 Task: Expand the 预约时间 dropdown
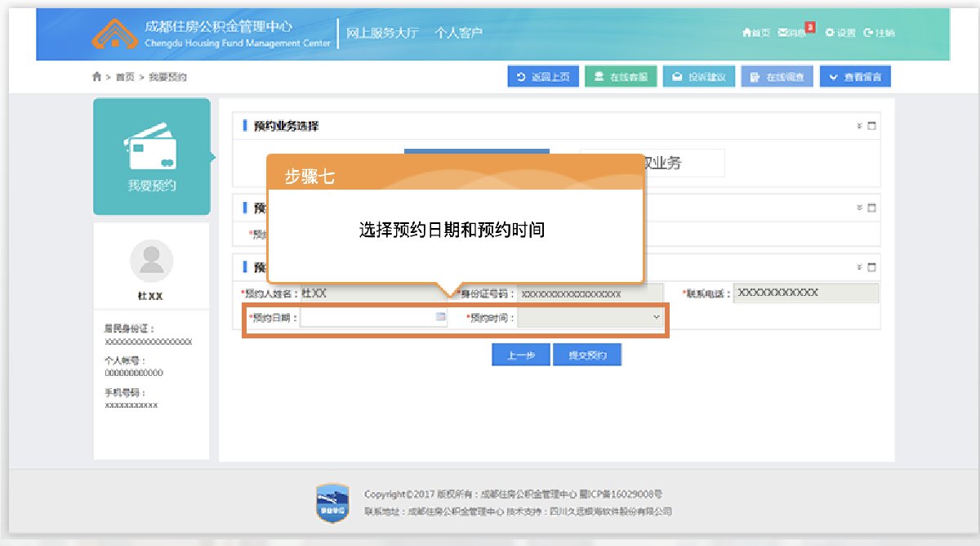point(590,317)
